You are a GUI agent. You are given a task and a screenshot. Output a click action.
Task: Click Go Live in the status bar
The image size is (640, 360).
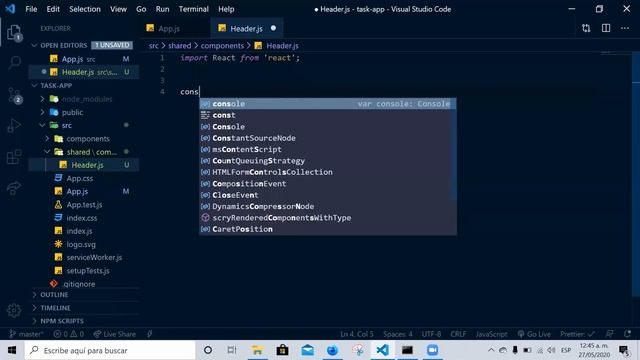pos(534,334)
